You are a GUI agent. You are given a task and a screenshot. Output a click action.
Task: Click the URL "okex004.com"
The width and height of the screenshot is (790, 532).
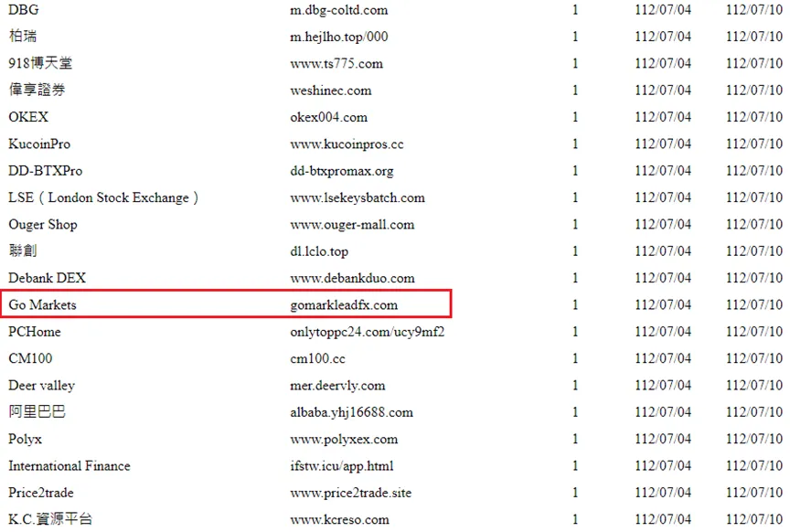click(x=328, y=117)
